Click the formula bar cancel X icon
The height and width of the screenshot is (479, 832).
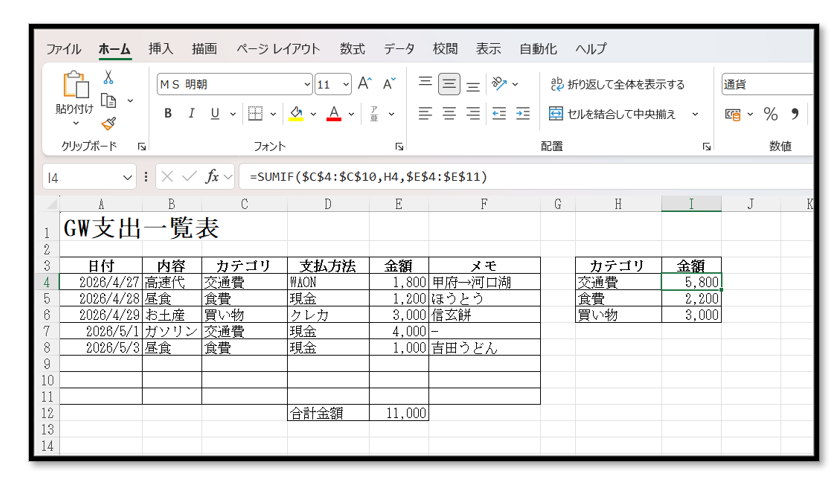pyautogui.click(x=167, y=177)
